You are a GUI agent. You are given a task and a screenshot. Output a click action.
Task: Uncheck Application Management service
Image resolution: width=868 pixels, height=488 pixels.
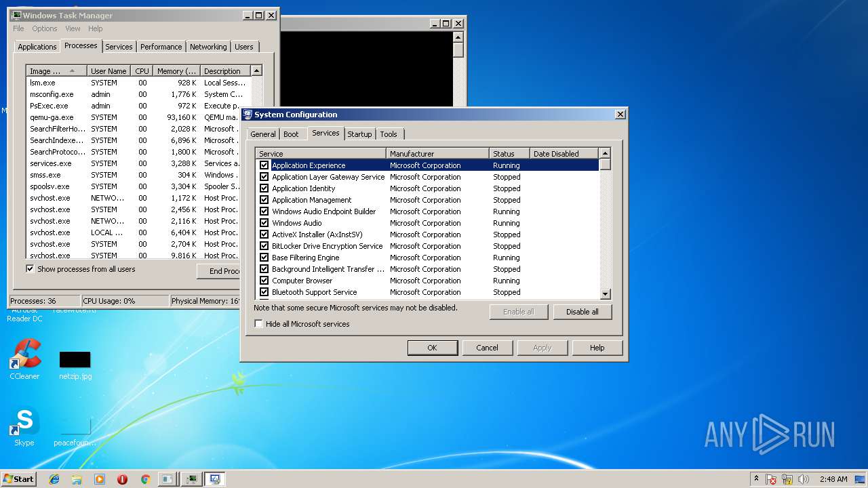(264, 200)
